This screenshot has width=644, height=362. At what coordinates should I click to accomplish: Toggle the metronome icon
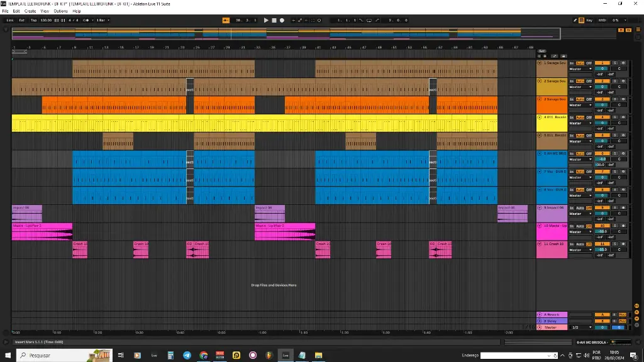click(x=86, y=20)
